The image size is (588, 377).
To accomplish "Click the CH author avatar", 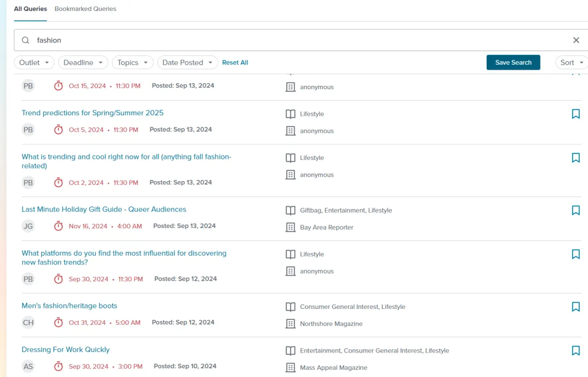I will [x=28, y=323].
